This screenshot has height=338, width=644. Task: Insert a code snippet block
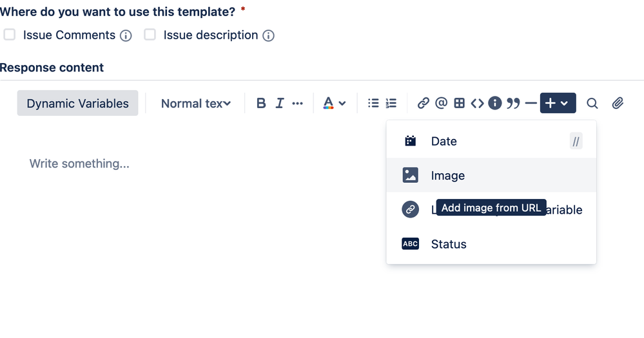pos(477,103)
